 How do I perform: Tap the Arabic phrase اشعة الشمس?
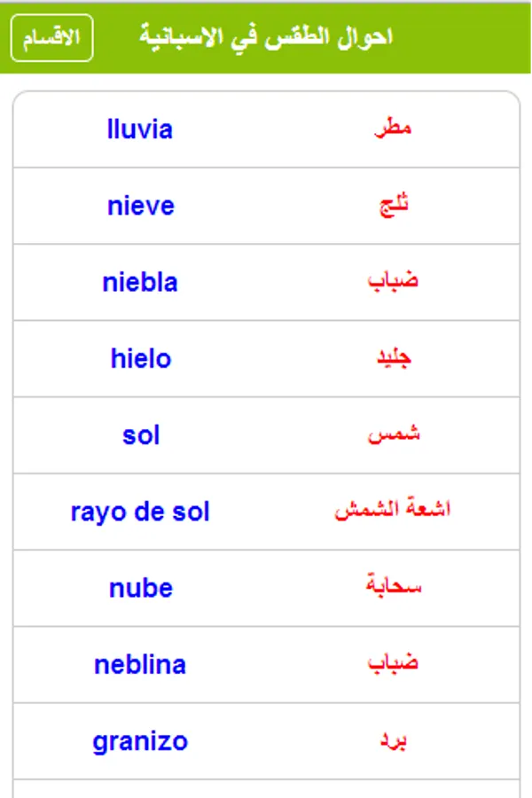(393, 512)
